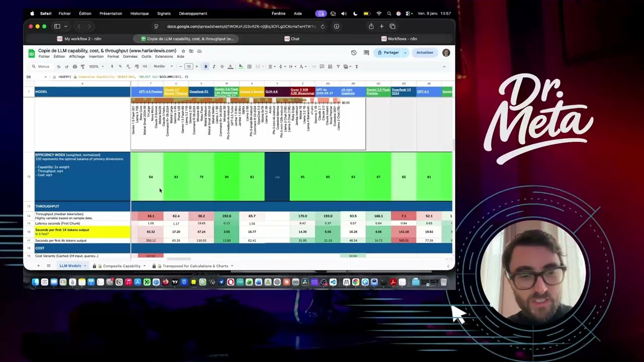Screen dimensions: 644x362
Task: Open text rotation dropdown
Action: [x=303, y=66]
